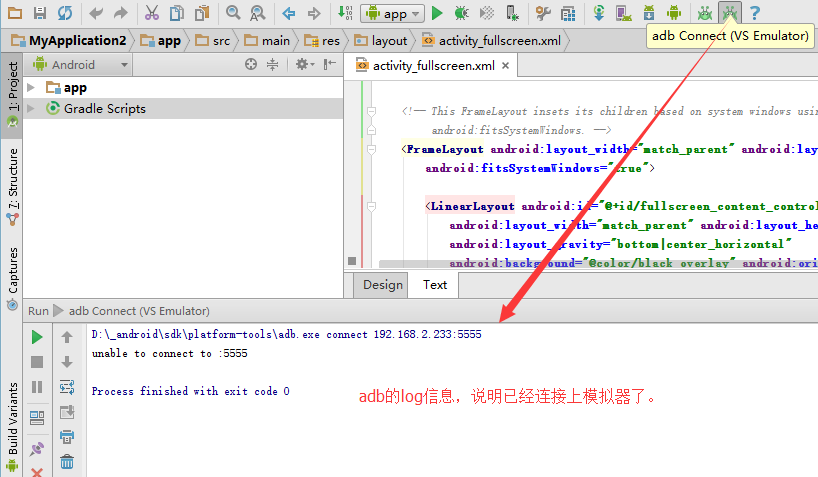Switch to the Design editor tab

click(382, 285)
